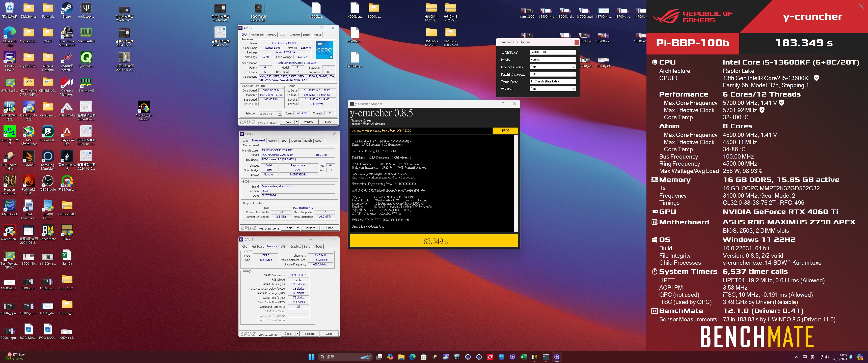
Task: Click the '英' input language indicator in system tray
Action: [x=812, y=357]
